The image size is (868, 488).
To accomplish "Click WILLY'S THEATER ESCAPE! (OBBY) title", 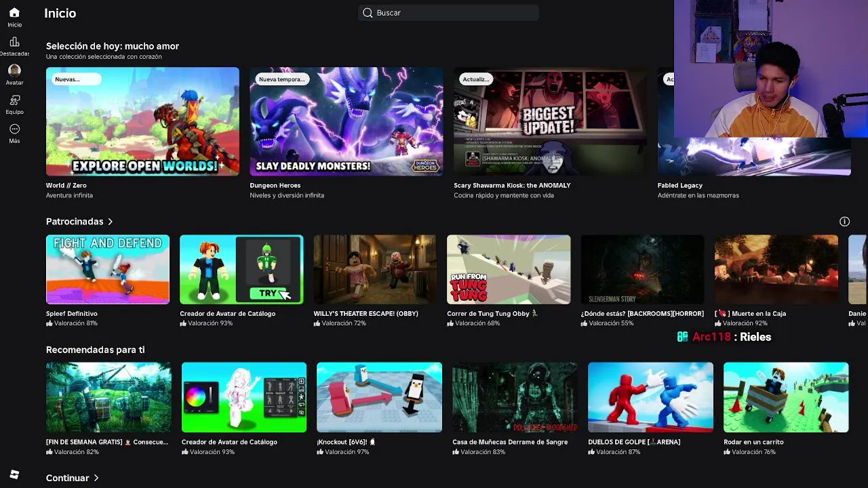I will 366,314.
